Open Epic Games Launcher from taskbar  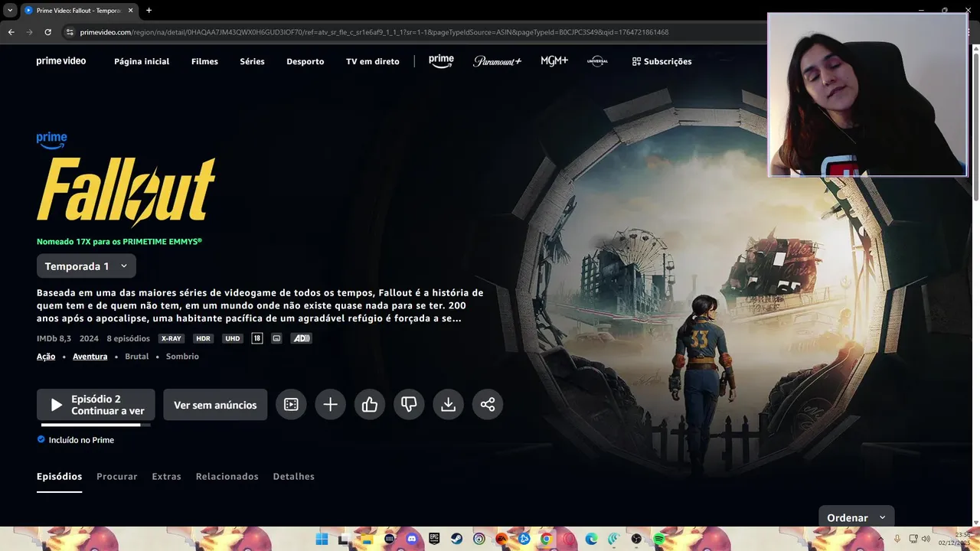coord(434,540)
